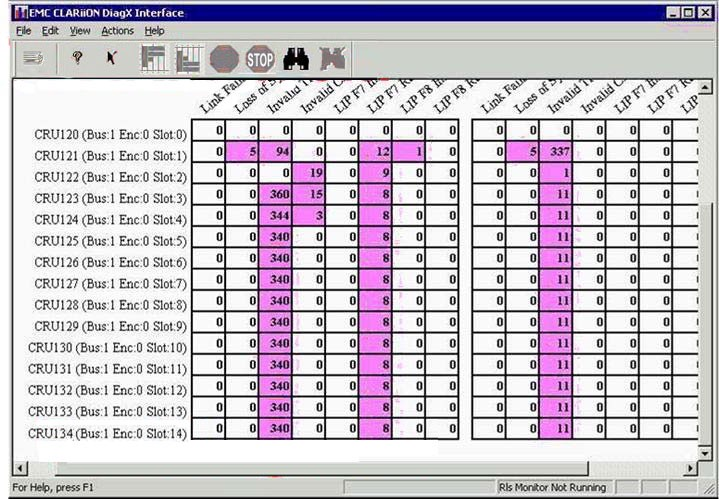Select row label CRU127 (Bus:1 Enc:0 Slot:7)
The height and width of the screenshot is (499, 719).
click(x=111, y=284)
